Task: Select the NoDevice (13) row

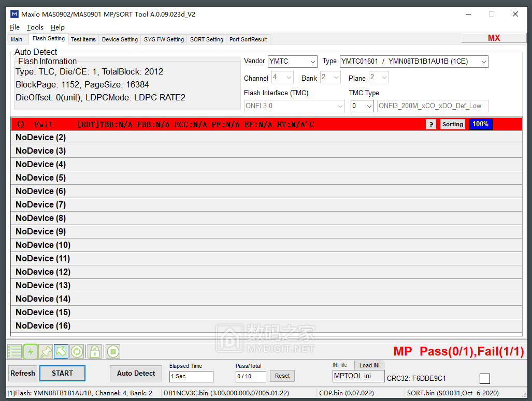Action: (267, 286)
